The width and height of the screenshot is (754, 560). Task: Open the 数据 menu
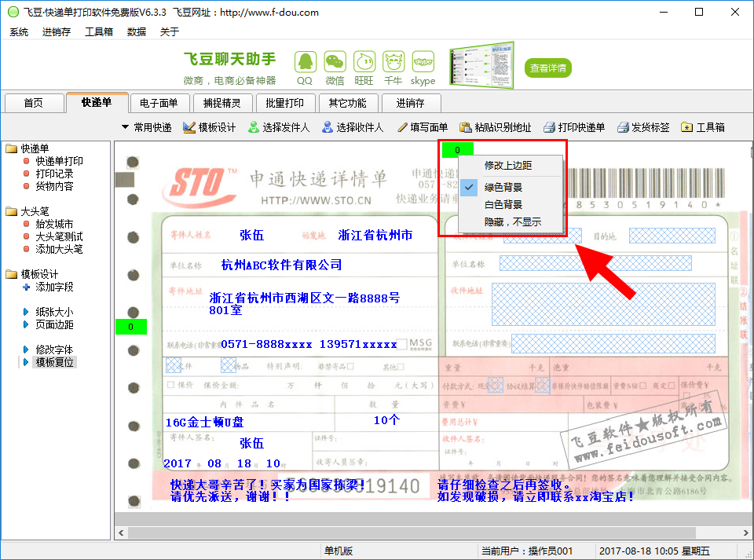[x=136, y=32]
